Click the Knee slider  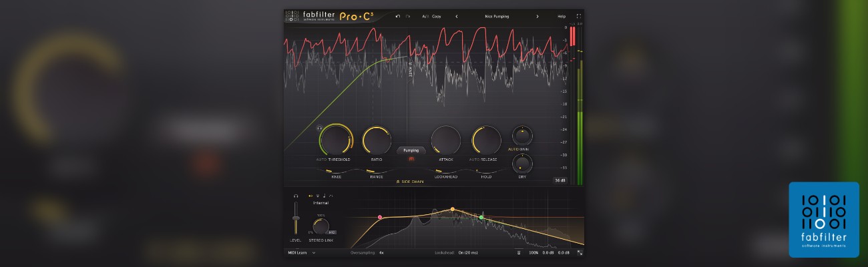(x=337, y=172)
